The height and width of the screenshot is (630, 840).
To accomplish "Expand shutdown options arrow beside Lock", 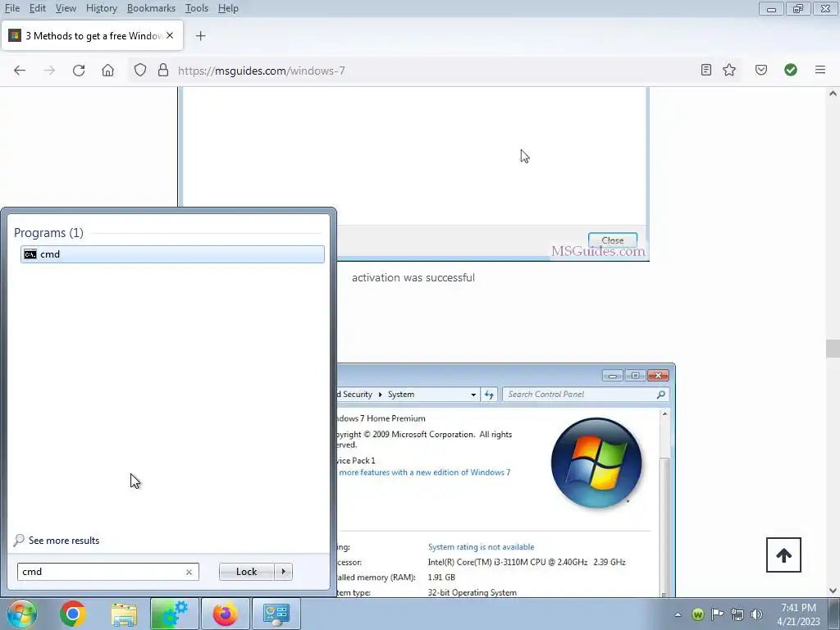I will 283,572.
